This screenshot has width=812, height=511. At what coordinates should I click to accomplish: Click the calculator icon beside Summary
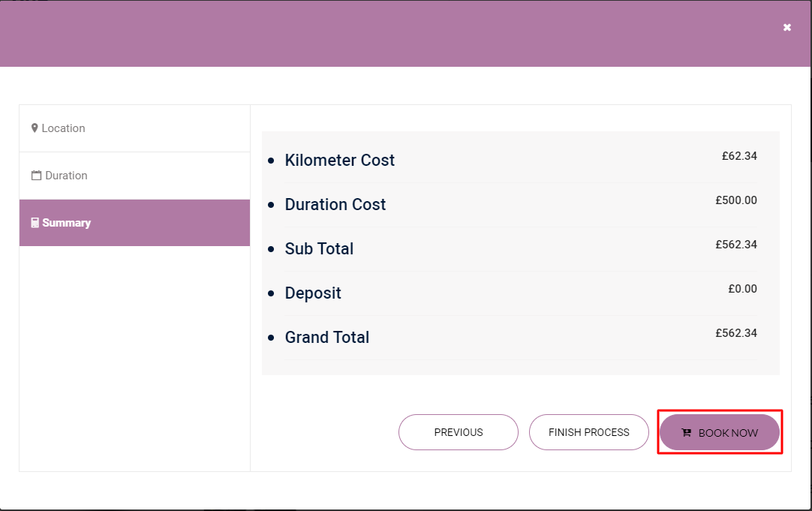coord(35,223)
